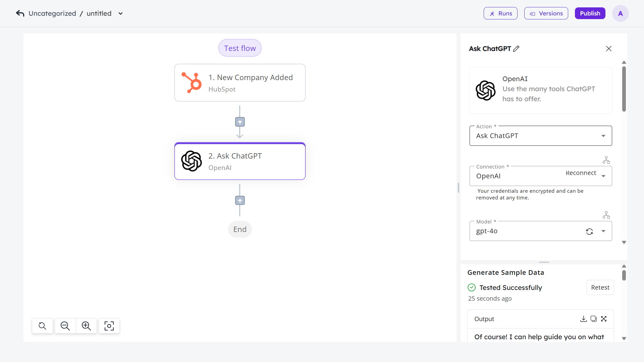Click the Retest button
The height and width of the screenshot is (362, 644).
pyautogui.click(x=600, y=288)
